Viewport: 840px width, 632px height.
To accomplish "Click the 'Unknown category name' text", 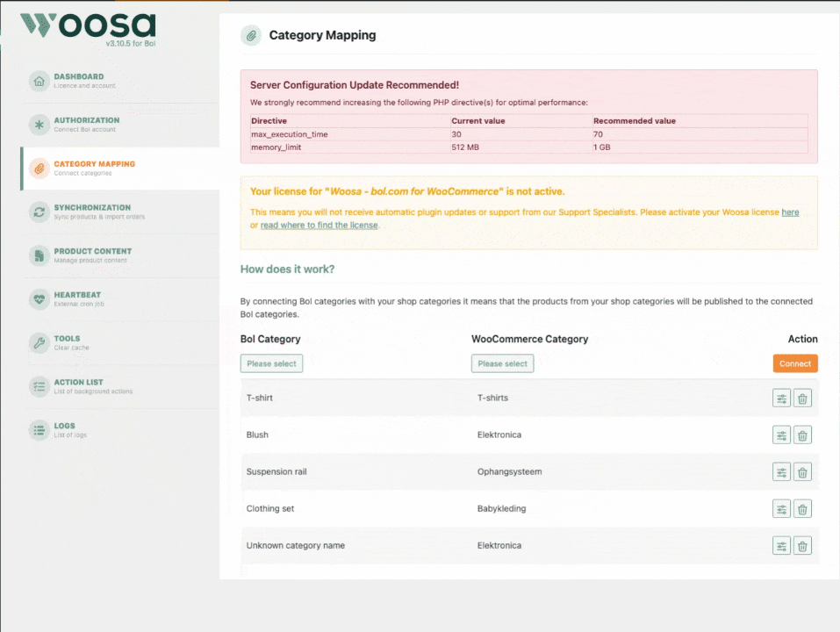I will [296, 546].
